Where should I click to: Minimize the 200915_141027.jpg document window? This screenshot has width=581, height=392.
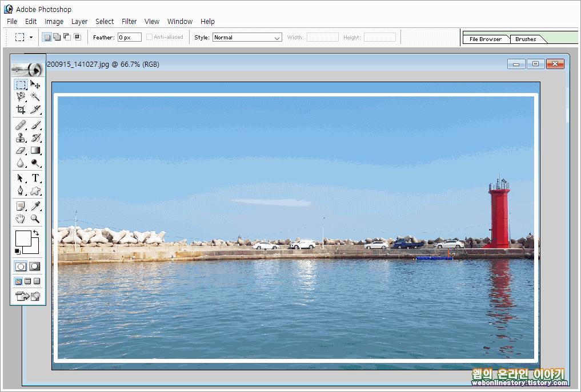click(516, 64)
